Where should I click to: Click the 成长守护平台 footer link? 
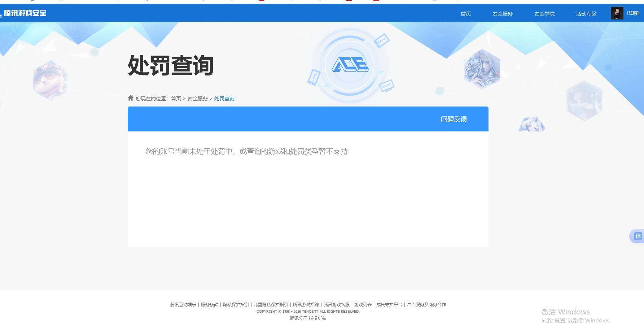coord(389,304)
